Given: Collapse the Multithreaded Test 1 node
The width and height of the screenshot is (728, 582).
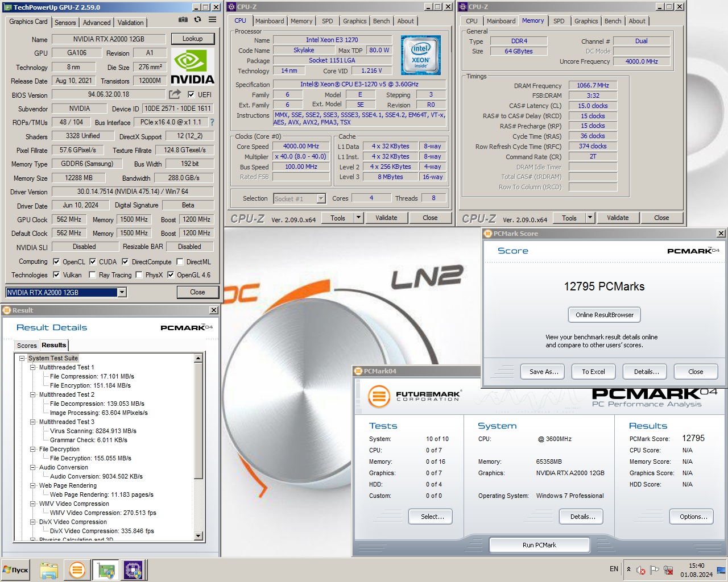Looking at the screenshot, I should [33, 368].
